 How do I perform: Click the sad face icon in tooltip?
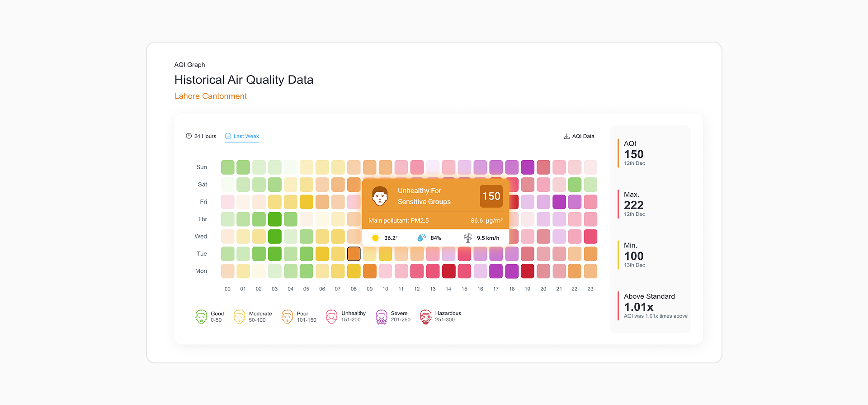tap(380, 196)
